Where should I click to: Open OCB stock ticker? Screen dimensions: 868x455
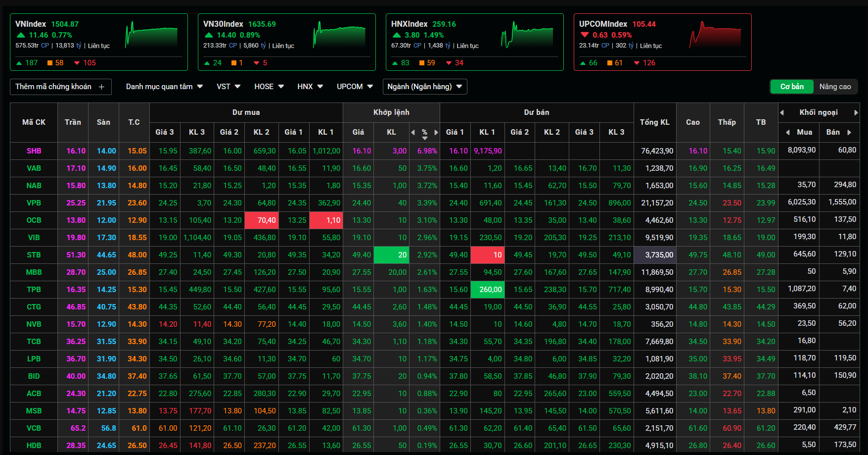click(34, 220)
